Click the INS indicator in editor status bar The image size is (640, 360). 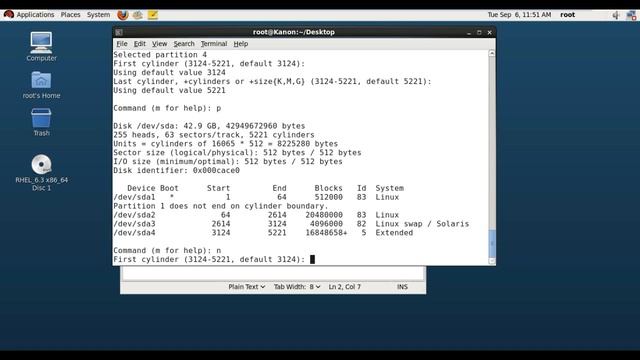pyautogui.click(x=402, y=287)
